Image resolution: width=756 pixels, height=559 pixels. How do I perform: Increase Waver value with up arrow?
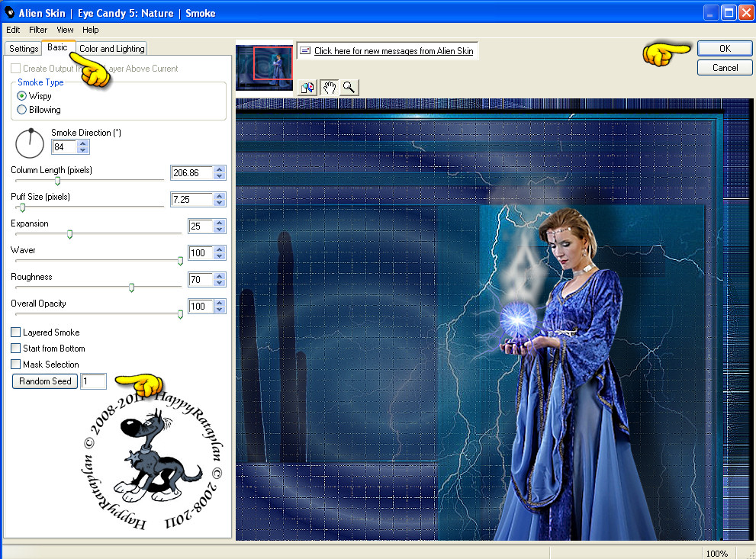point(220,249)
